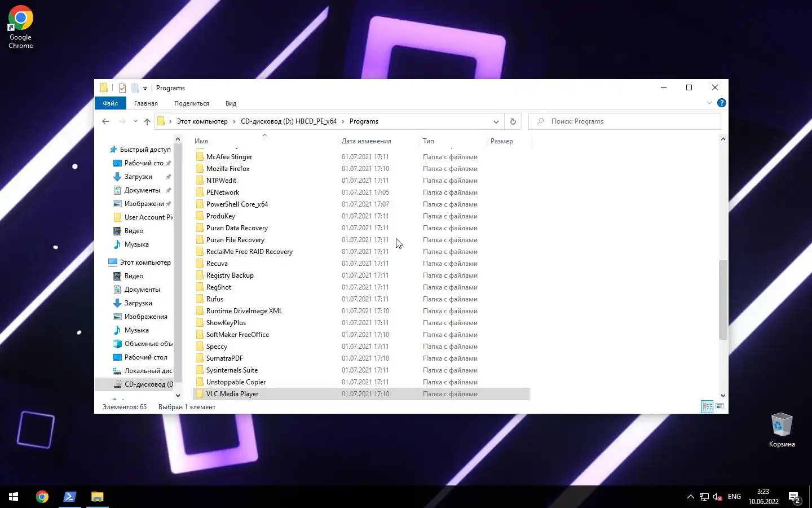Select Speccy folder icon
The image size is (812, 508).
point(200,347)
